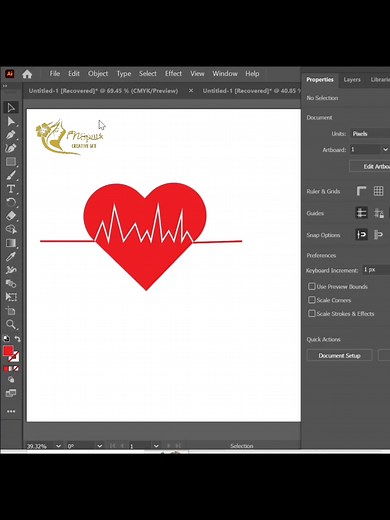Select the Selection tool arrow
The width and height of the screenshot is (390, 520).
point(11,107)
